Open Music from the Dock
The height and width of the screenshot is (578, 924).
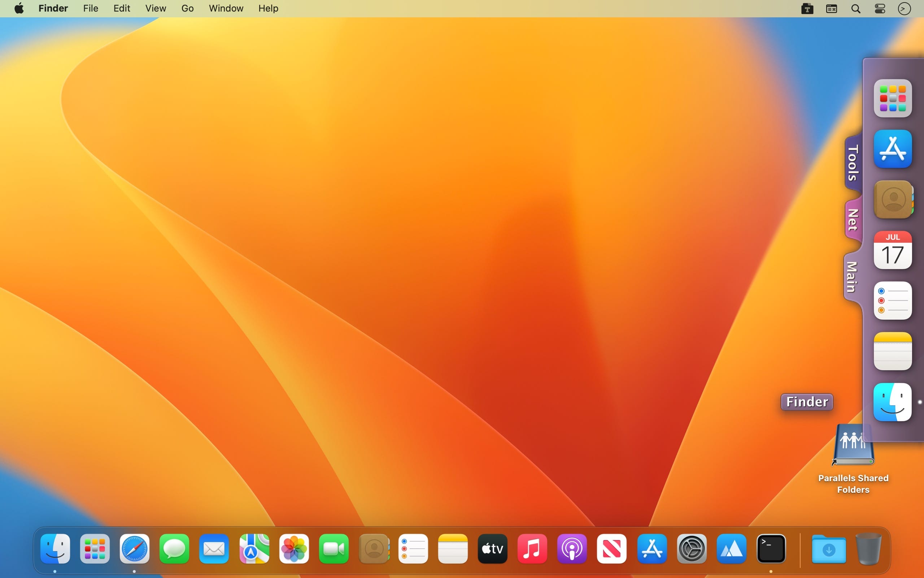point(532,549)
